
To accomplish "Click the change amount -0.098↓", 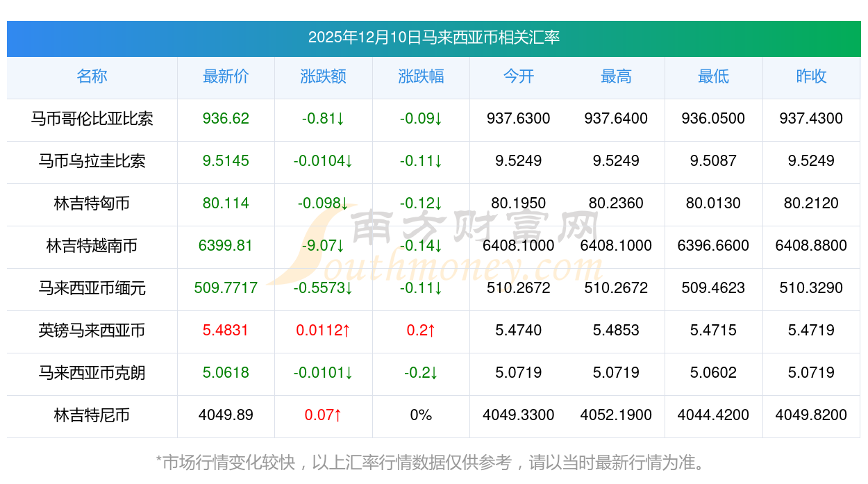I will coord(324,203).
